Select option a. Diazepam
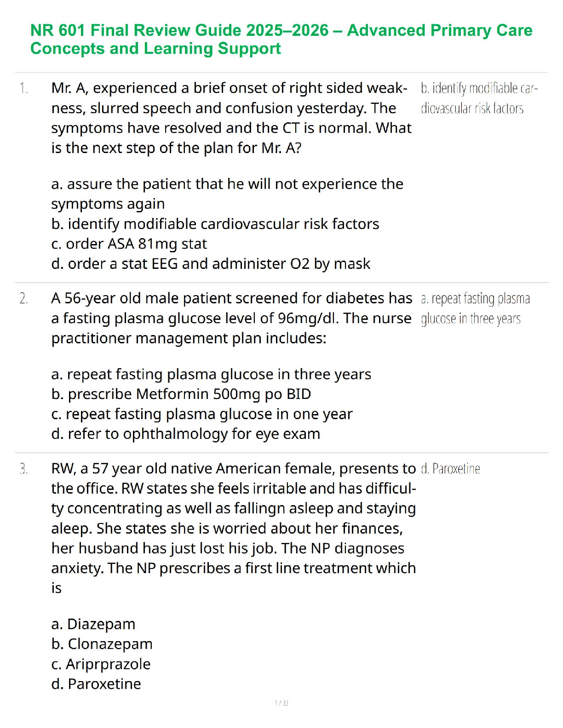Screen dimensions: 563x728 click(x=93, y=624)
